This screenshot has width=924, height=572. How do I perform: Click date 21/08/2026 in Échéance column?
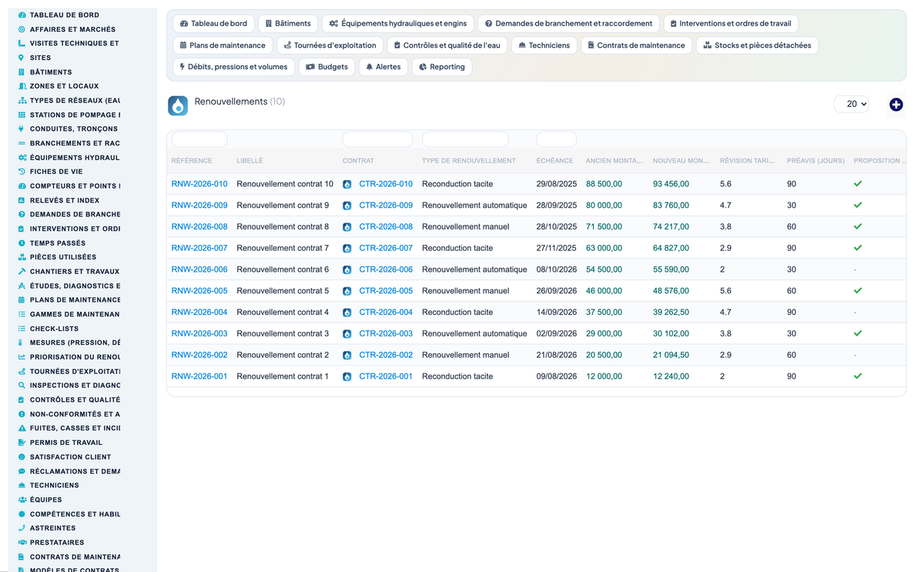click(x=557, y=356)
